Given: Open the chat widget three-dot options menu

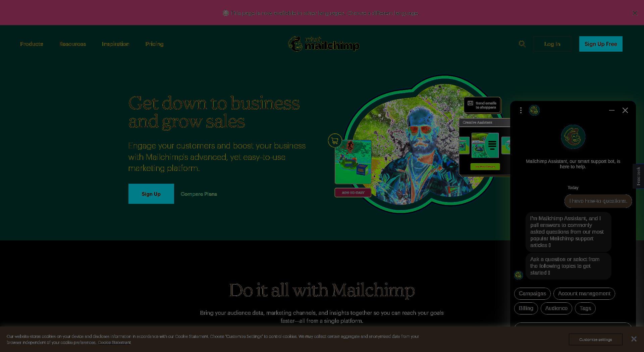Looking at the screenshot, I should [521, 110].
